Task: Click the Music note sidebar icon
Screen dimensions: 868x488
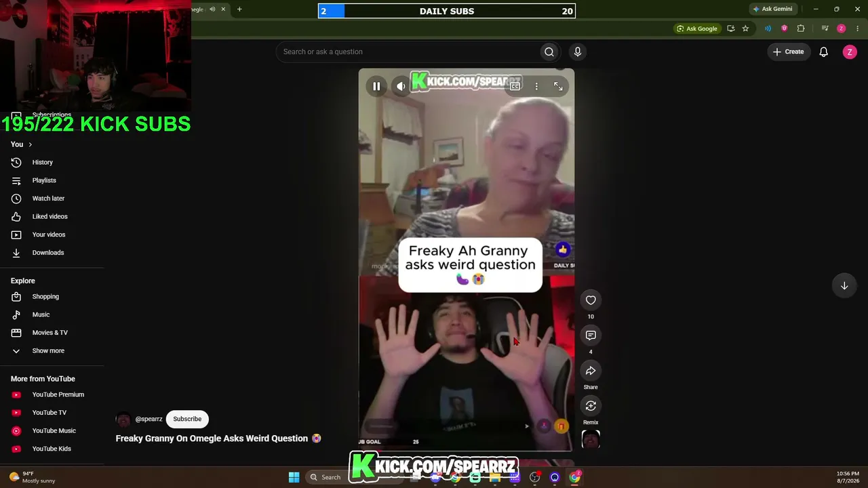Action: coord(16,314)
